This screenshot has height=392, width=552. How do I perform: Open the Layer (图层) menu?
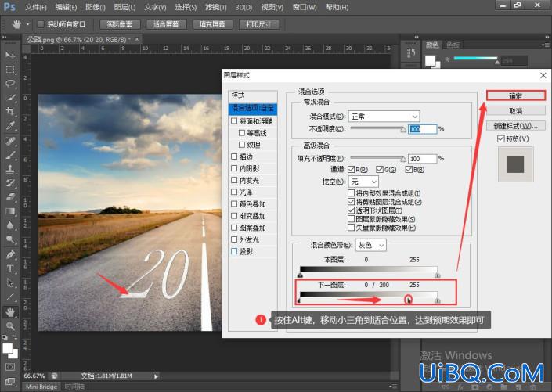124,7
